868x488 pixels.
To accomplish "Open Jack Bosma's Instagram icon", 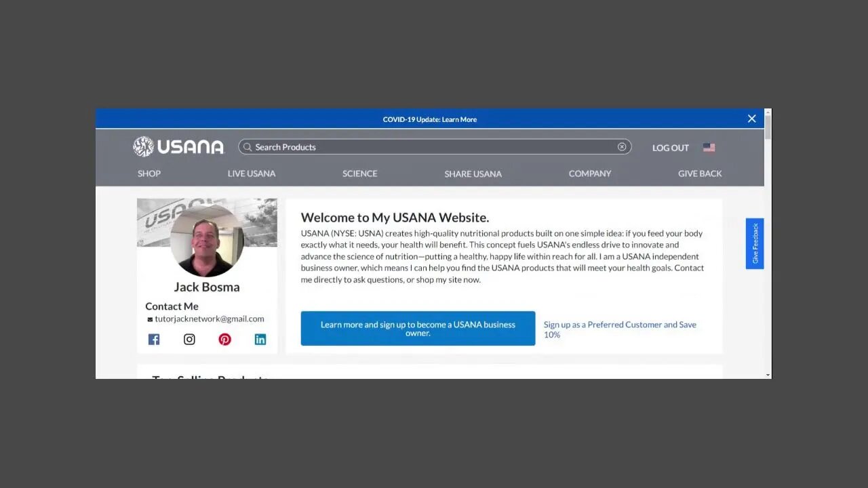I will [x=189, y=340].
